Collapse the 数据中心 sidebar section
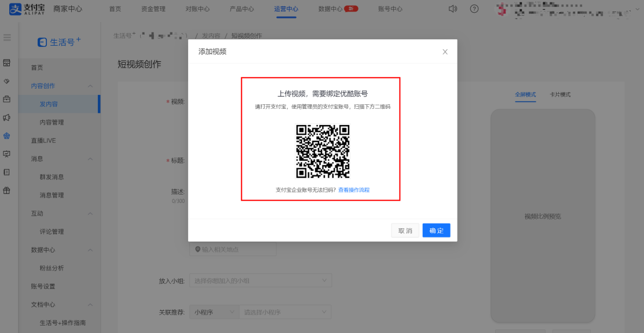 pyautogui.click(x=90, y=250)
